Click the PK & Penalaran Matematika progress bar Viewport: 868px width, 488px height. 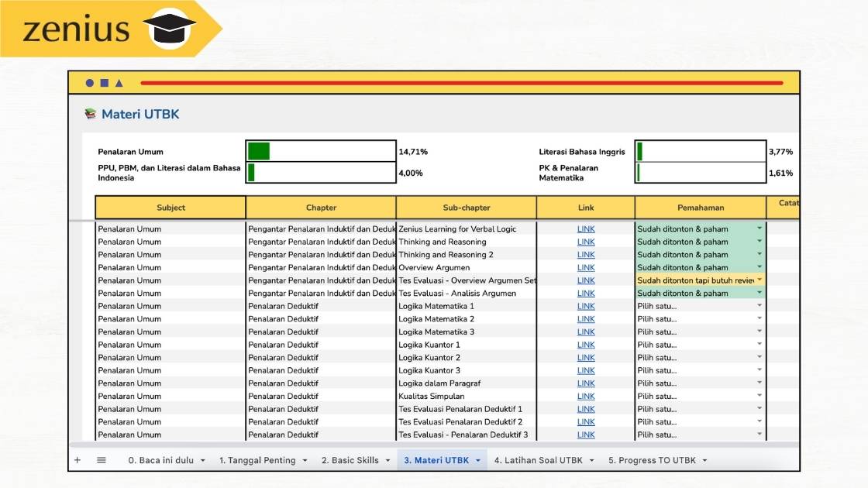(x=701, y=173)
